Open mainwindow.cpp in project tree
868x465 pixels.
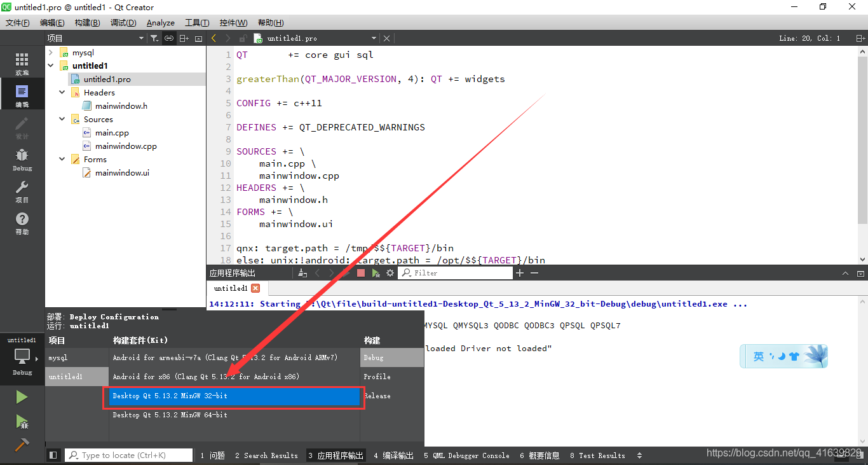tap(126, 146)
